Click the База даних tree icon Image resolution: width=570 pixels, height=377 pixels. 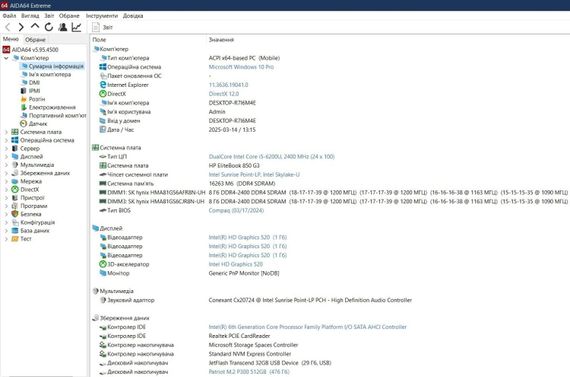(x=15, y=230)
